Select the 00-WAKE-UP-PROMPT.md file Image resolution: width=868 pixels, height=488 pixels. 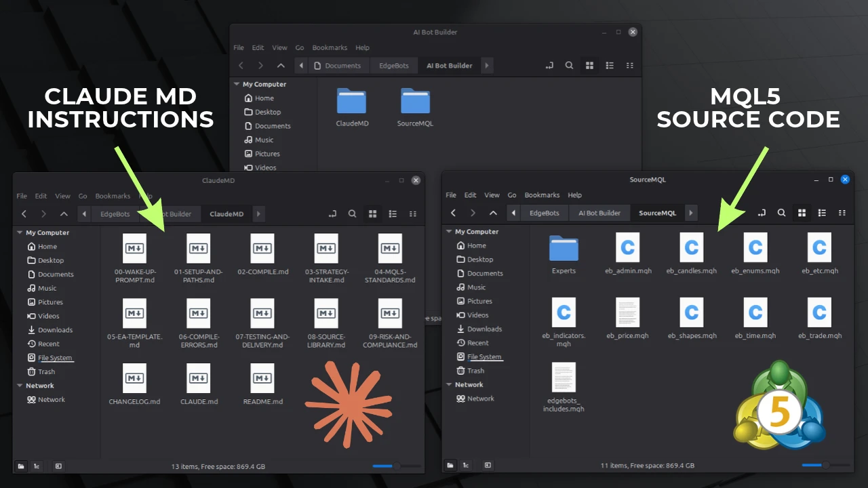[134, 248]
